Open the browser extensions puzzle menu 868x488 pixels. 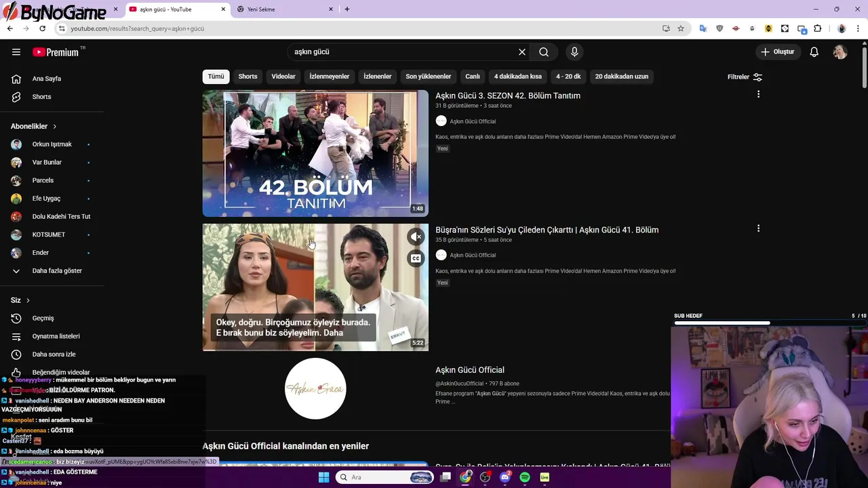click(817, 28)
